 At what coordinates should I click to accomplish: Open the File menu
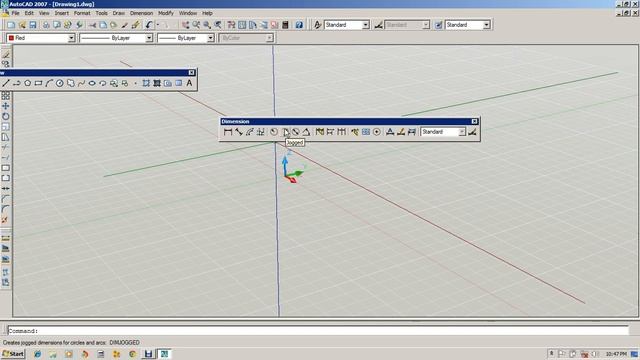(x=16, y=13)
